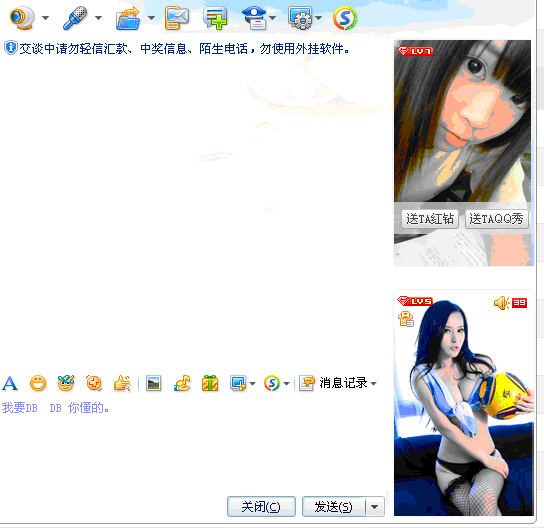Click the 送TA红钻 button
Screen dimensions: 544x528
430,219
